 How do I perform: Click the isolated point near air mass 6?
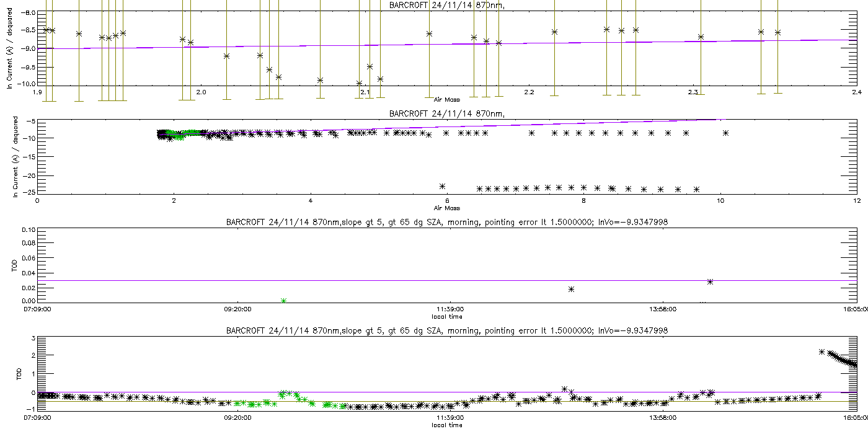click(x=443, y=186)
